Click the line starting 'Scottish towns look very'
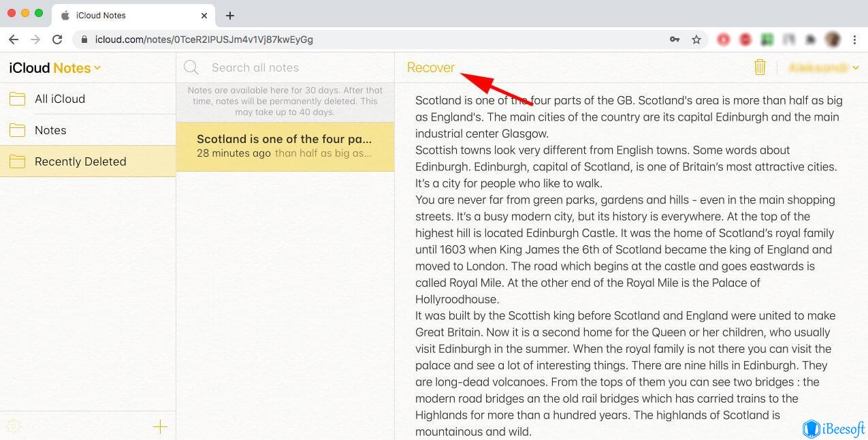 pyautogui.click(x=602, y=150)
